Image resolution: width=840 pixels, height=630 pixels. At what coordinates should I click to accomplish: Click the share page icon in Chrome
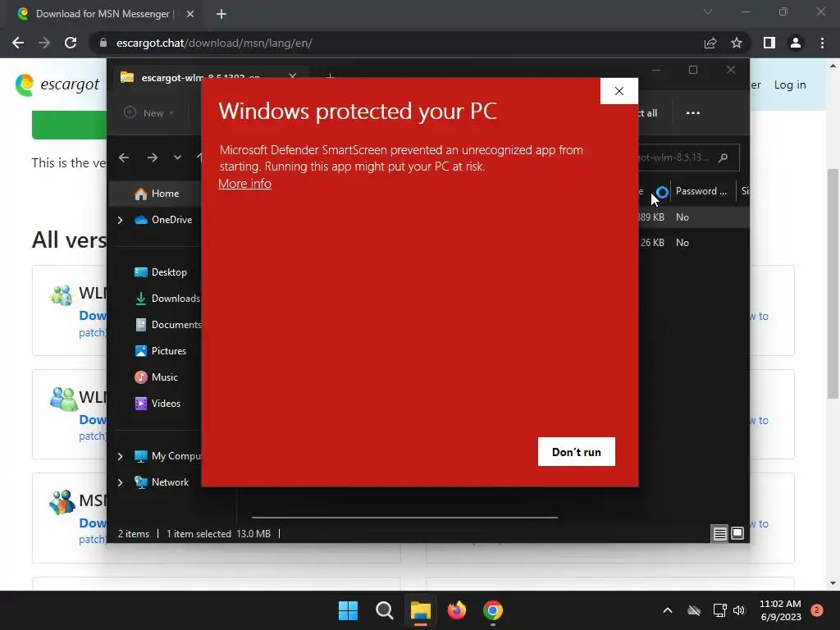710,43
